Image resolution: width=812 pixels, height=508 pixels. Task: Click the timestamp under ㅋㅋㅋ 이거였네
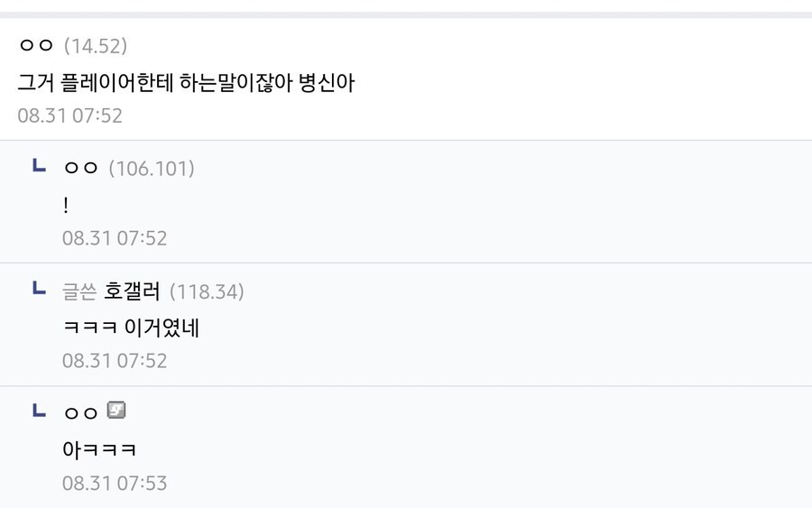[x=115, y=361]
